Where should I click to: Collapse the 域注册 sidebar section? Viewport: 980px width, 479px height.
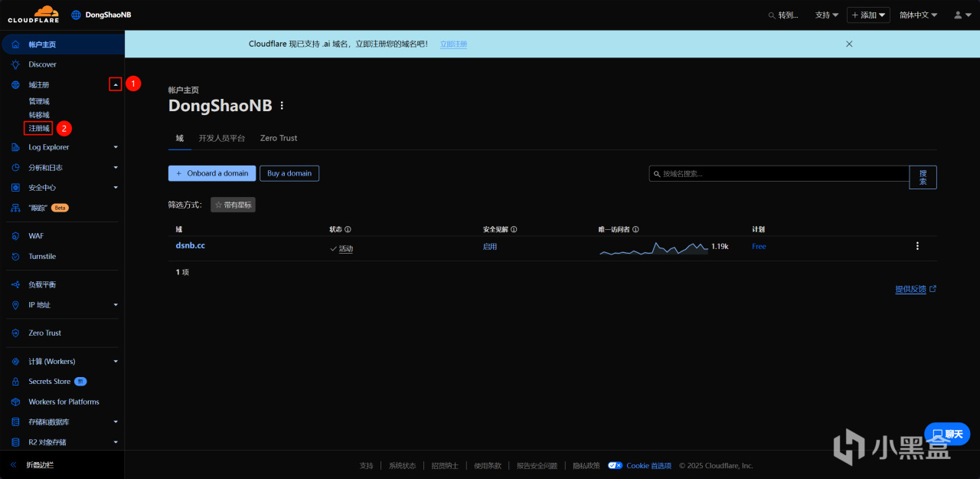(115, 84)
